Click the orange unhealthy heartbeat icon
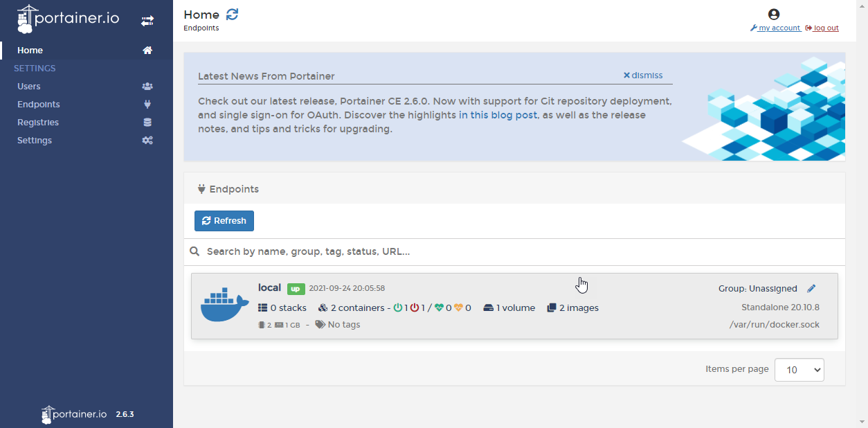 pos(458,307)
